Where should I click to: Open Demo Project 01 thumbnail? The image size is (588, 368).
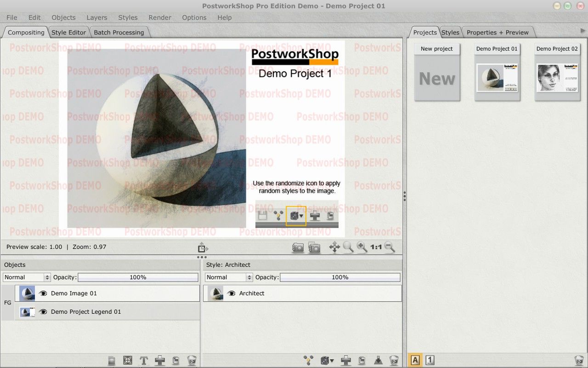497,72
